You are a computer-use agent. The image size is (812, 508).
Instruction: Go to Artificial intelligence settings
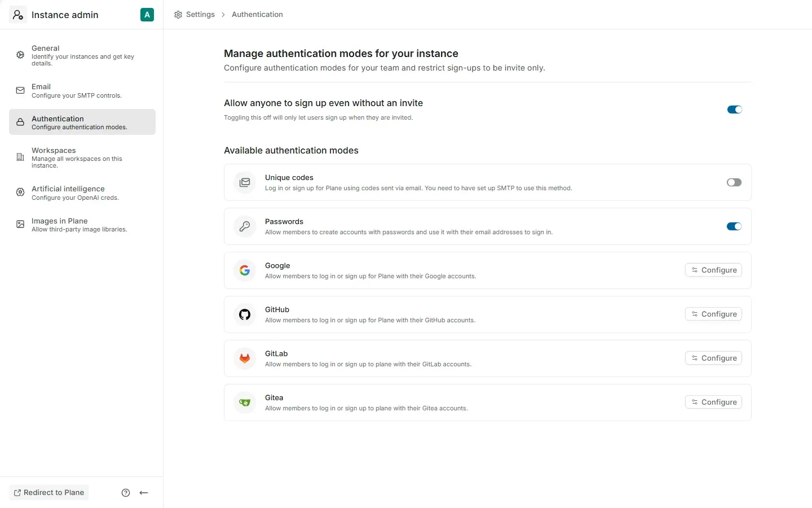click(x=82, y=192)
